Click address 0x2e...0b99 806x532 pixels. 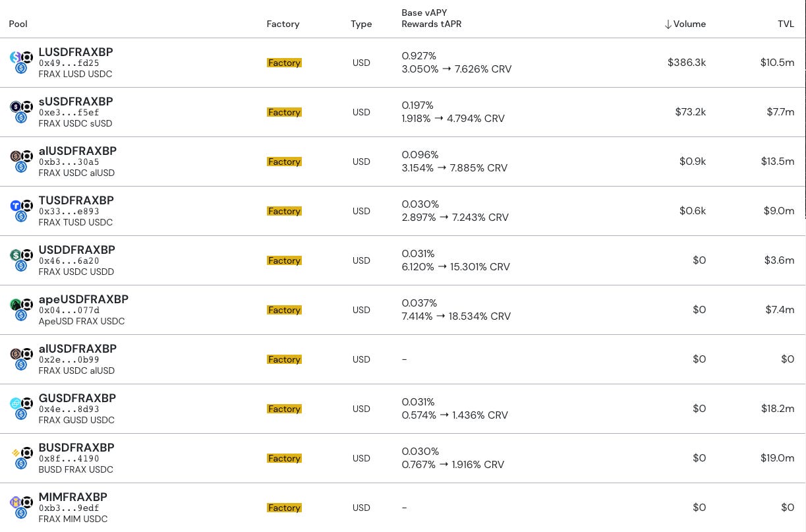tap(69, 360)
